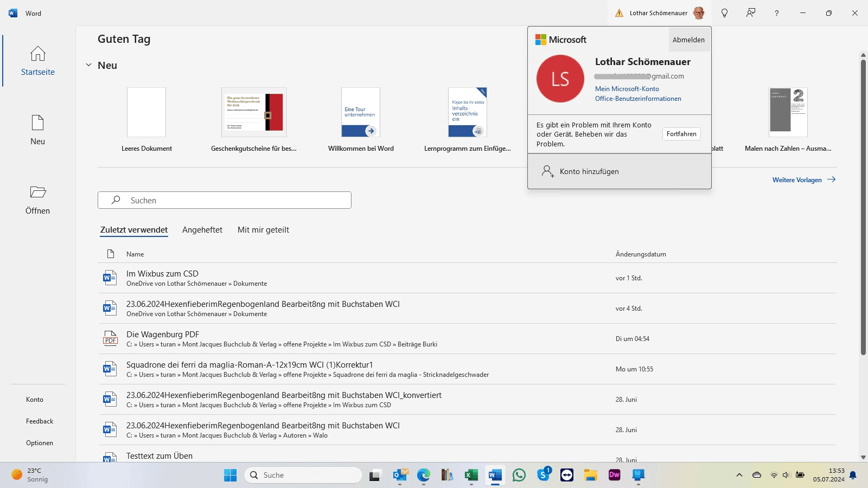
Task: Open the Geschenkgutscheine template
Action: pyautogui.click(x=254, y=119)
